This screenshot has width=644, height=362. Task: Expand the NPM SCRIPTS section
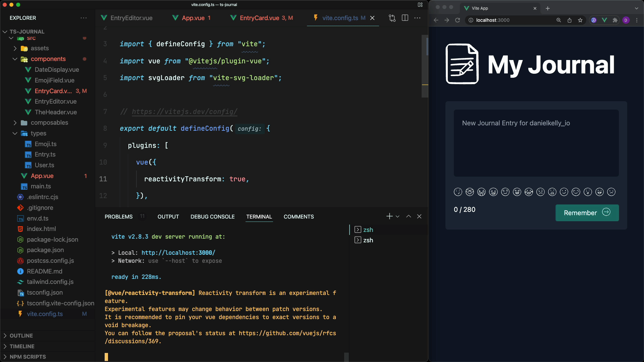click(x=28, y=357)
